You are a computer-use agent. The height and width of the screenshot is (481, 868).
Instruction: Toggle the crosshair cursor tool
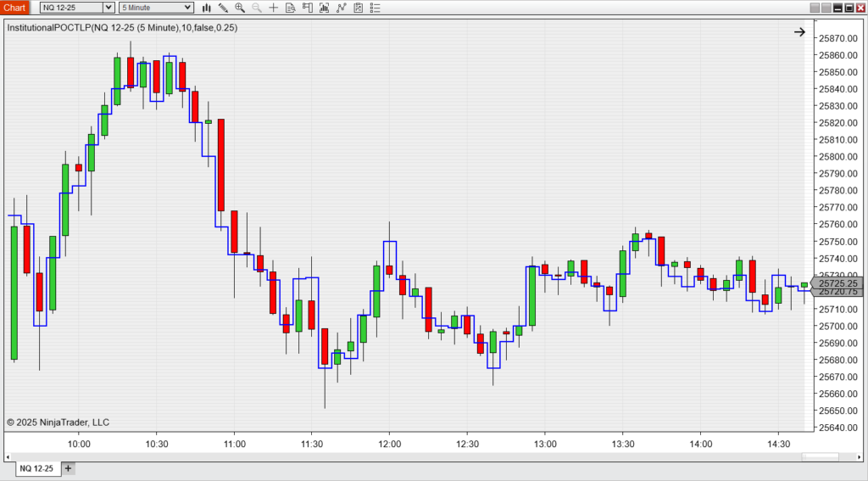[x=273, y=8]
